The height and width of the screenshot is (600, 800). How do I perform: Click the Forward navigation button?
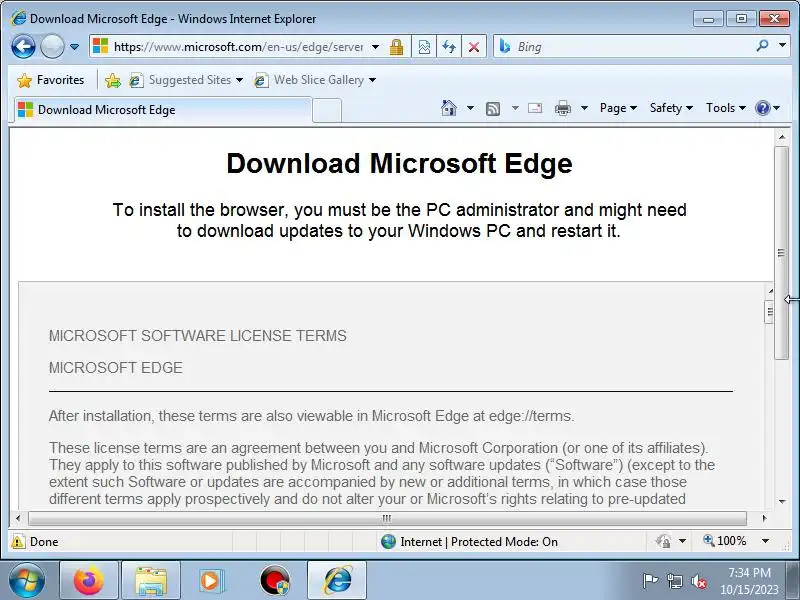(52, 47)
